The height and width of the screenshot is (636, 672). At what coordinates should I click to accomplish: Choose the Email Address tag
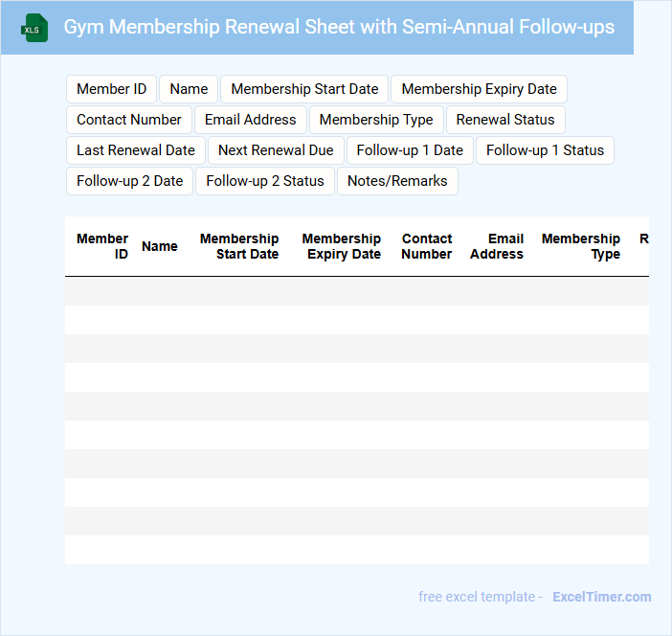click(x=251, y=120)
